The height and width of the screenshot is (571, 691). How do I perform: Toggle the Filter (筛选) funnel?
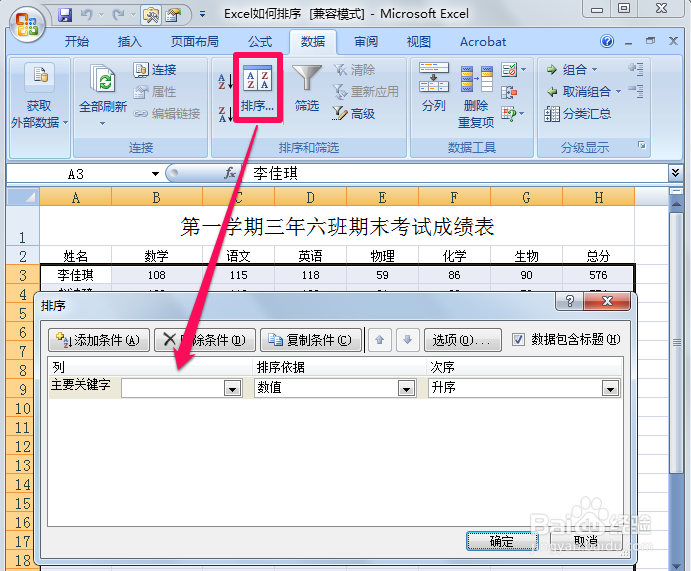[307, 88]
